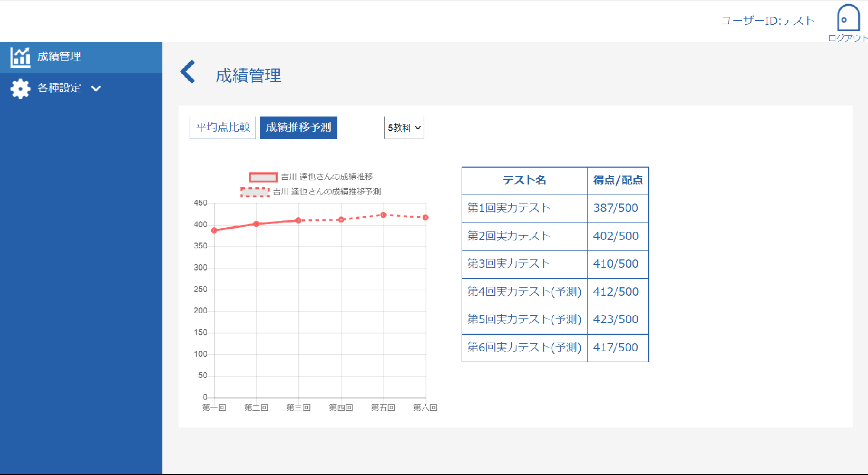Click the back arrow chevron icon
This screenshot has height=475, width=868.
[188, 72]
